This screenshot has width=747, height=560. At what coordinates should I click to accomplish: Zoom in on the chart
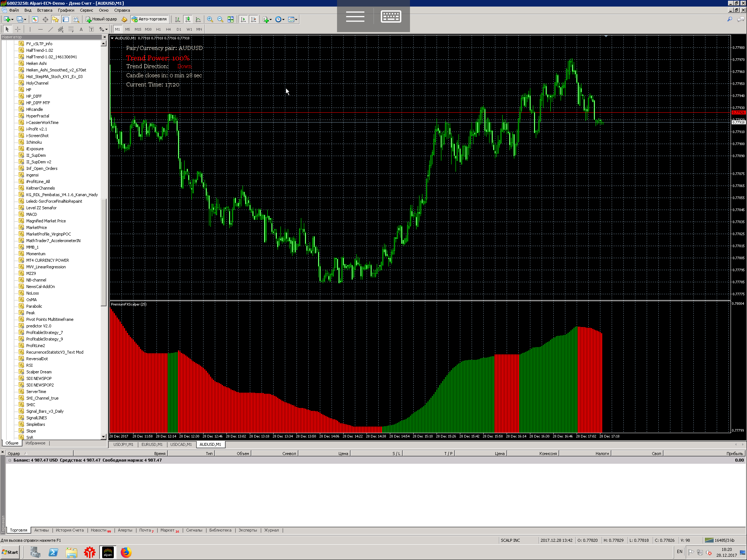click(x=210, y=19)
